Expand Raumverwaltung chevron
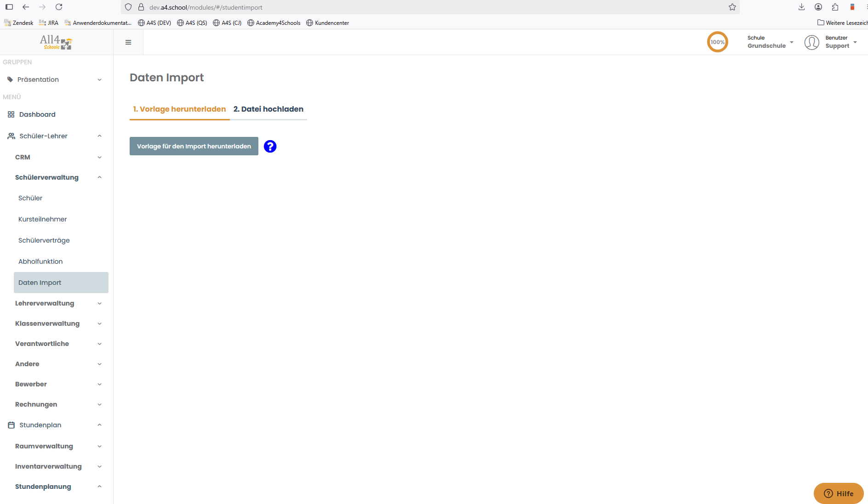This screenshot has width=868, height=504. click(x=99, y=446)
